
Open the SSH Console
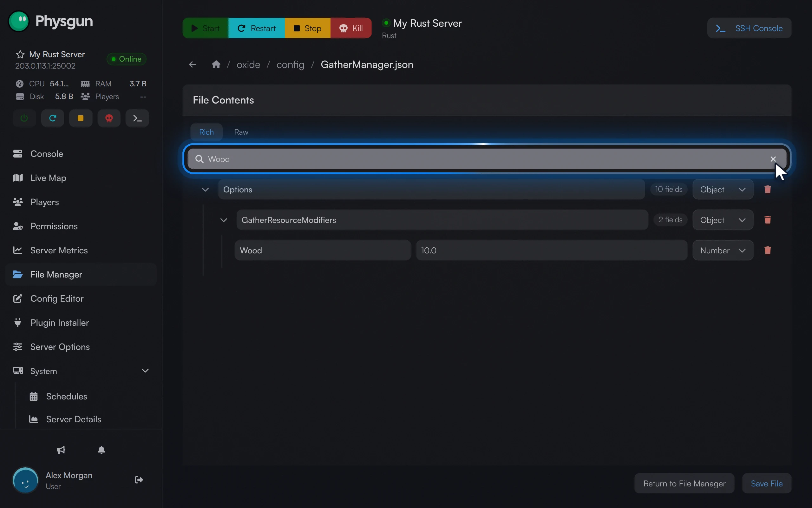tap(749, 28)
